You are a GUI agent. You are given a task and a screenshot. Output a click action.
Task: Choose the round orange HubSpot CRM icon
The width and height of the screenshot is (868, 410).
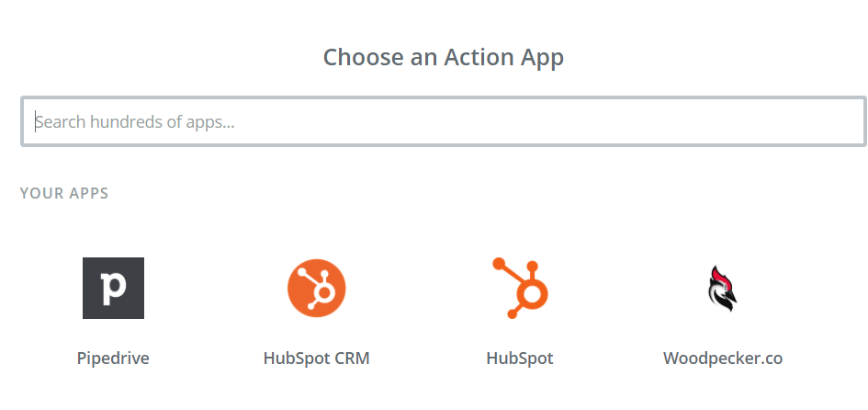click(x=317, y=288)
